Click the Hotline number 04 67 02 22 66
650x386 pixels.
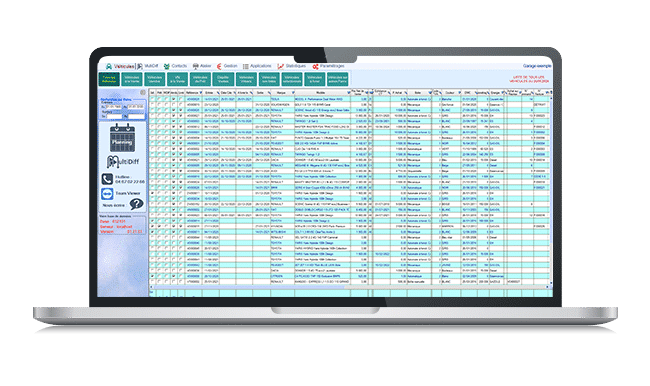tap(130, 182)
